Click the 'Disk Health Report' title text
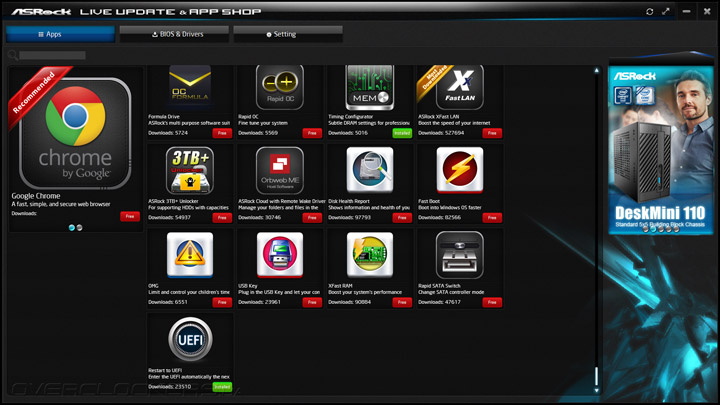Image resolution: width=720 pixels, height=405 pixels. pos(349,201)
